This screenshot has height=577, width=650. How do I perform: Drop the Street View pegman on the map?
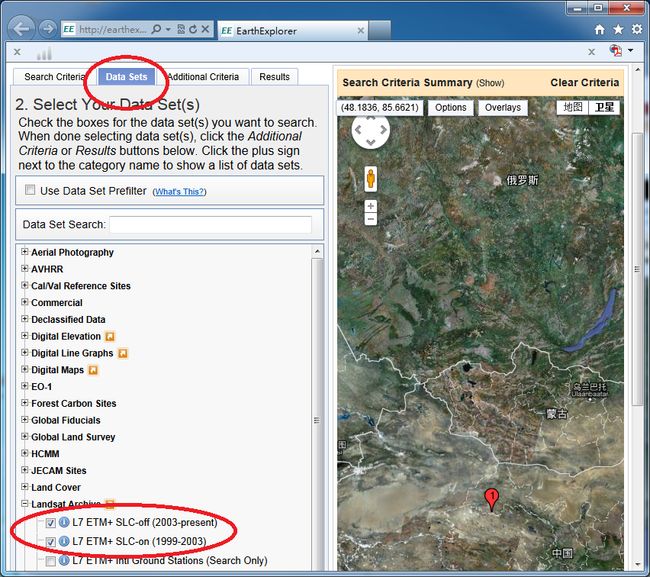coord(371,179)
